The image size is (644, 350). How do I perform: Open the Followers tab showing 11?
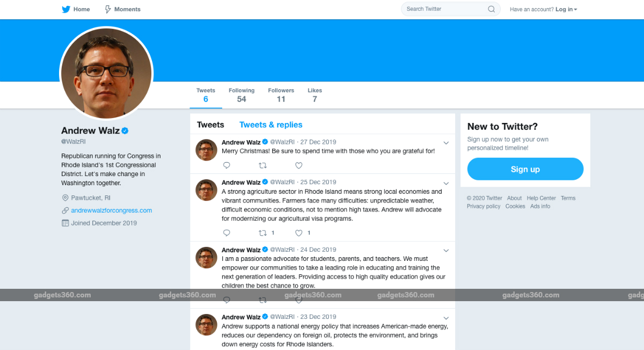coord(281,94)
